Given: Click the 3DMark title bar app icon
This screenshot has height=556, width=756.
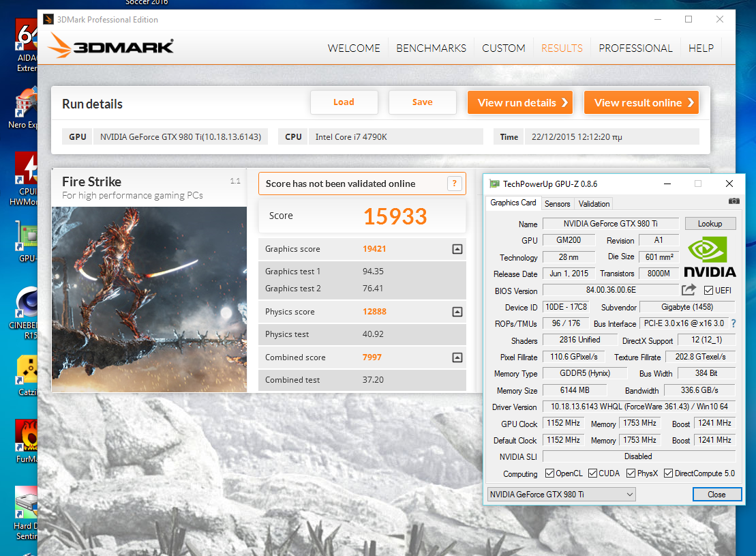Looking at the screenshot, I should tap(48, 19).
